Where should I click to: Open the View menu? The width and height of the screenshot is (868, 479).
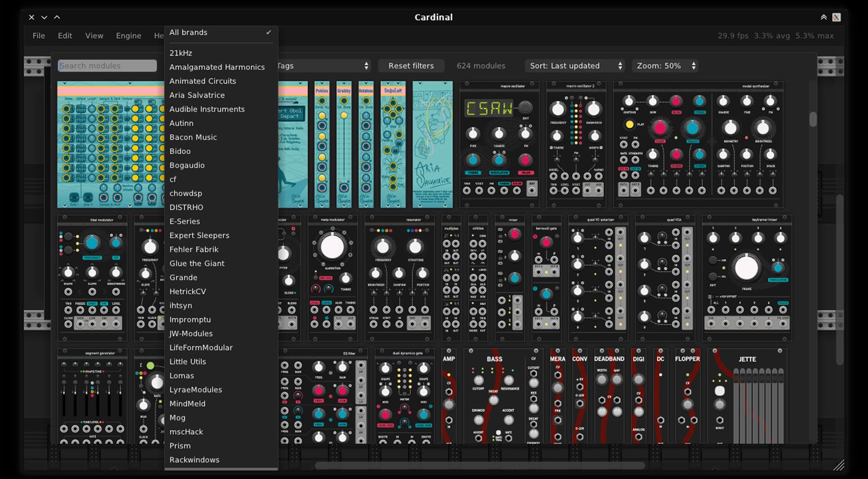[94, 36]
